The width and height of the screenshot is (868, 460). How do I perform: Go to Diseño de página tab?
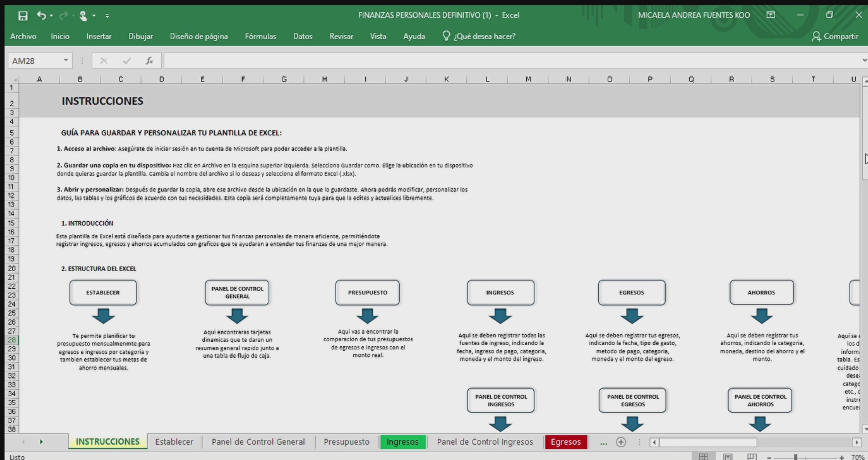(x=199, y=36)
